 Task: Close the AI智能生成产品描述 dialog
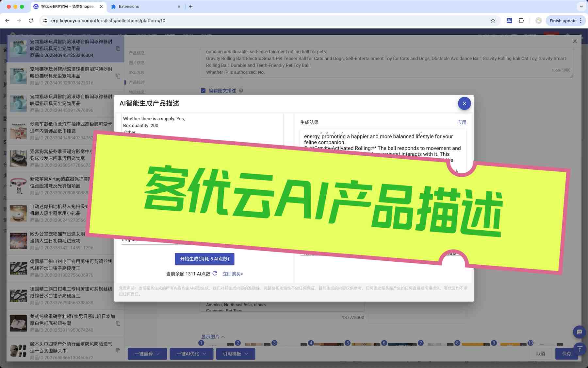[464, 103]
